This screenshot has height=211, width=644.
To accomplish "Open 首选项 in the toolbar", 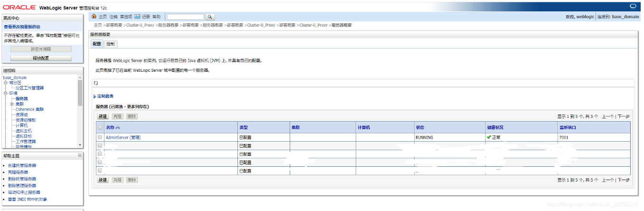I will [126, 17].
